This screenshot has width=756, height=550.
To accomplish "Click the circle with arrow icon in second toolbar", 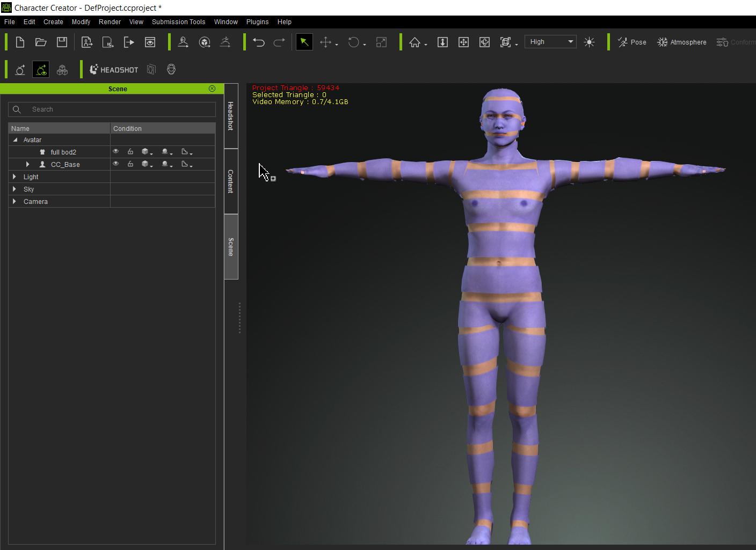I will (x=20, y=70).
